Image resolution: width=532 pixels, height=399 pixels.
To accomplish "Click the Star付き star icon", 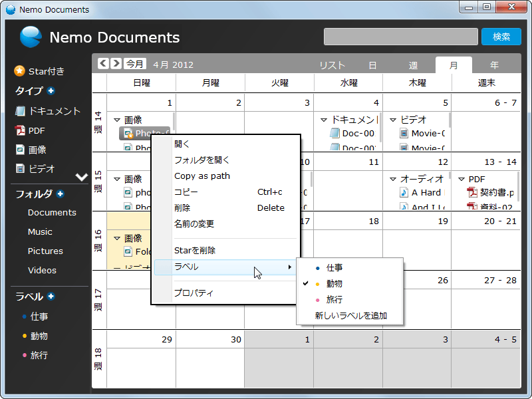I will (x=19, y=71).
